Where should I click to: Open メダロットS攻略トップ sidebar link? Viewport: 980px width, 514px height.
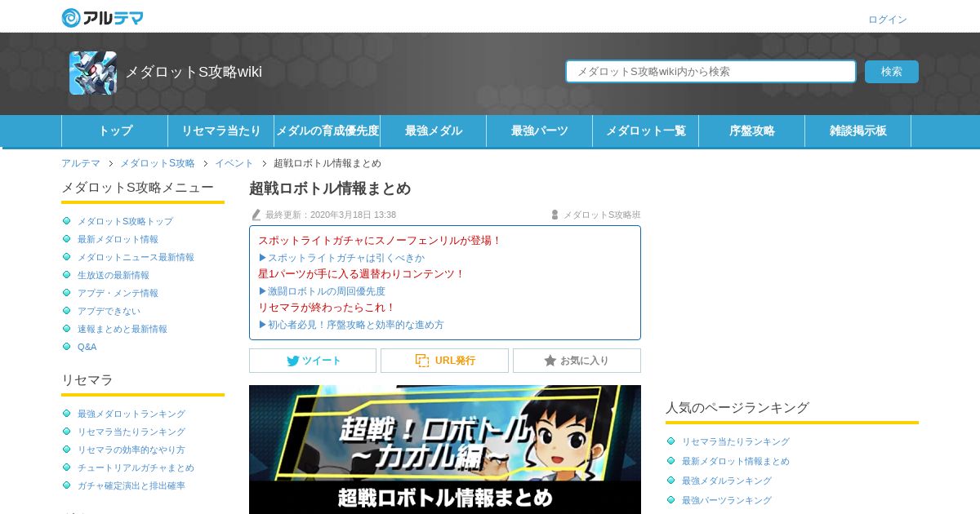tap(125, 221)
